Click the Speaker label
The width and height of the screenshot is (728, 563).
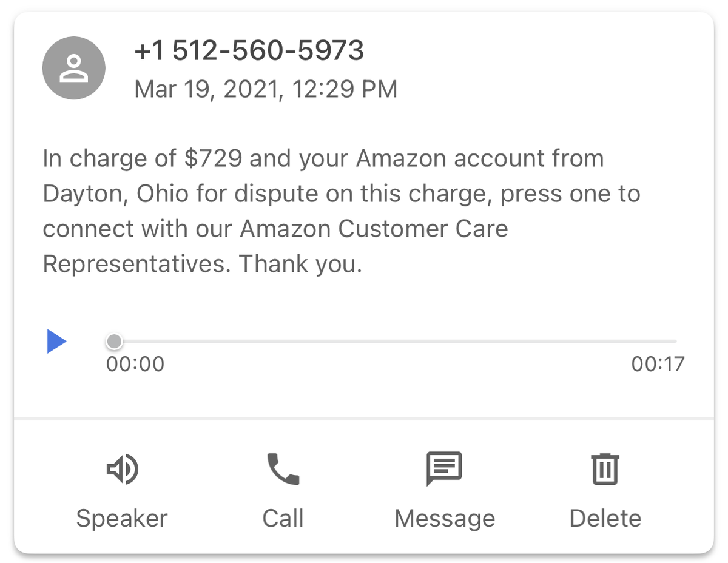122,518
